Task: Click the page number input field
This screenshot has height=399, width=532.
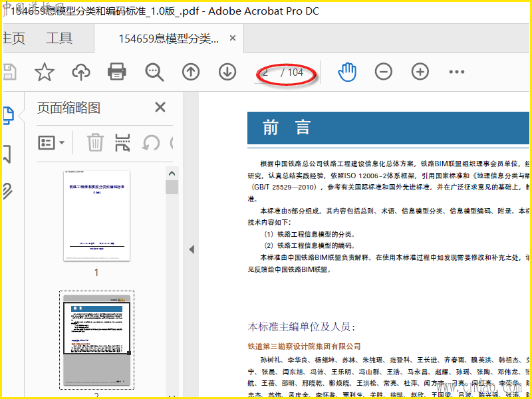Action: click(265, 72)
